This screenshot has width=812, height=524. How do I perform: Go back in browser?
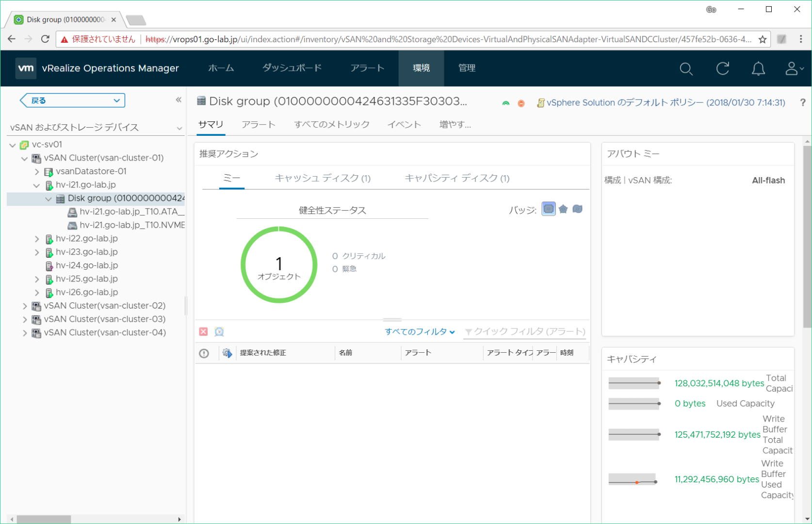[12, 39]
